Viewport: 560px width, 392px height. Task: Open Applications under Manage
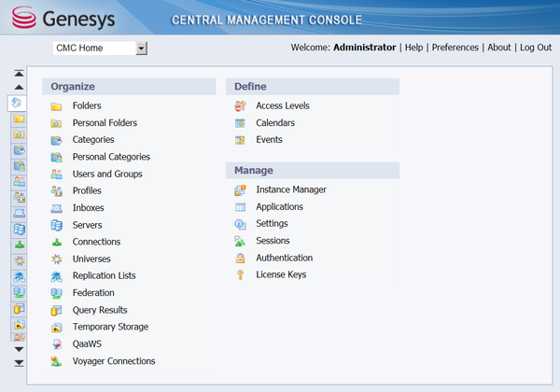click(279, 206)
